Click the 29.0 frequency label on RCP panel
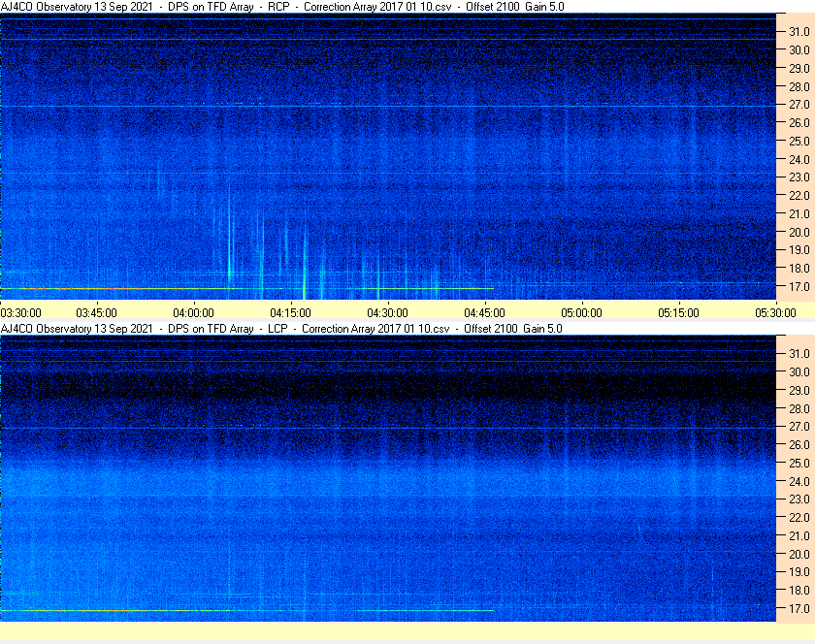 799,68
